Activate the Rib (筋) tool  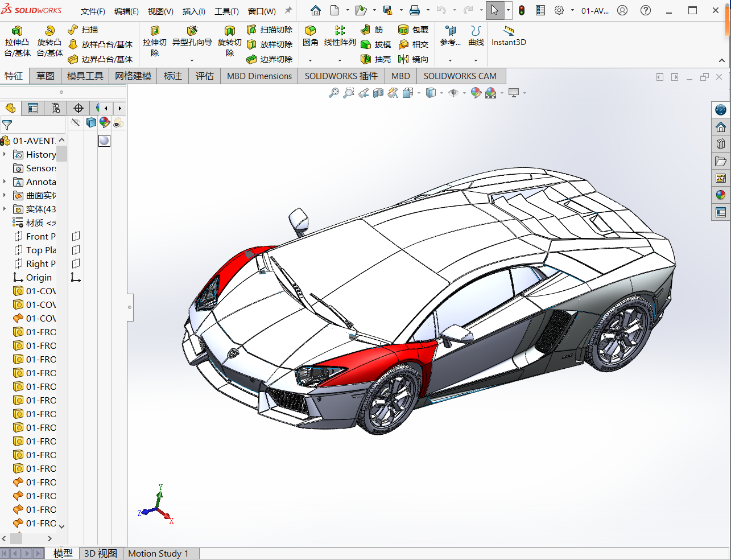pos(372,30)
